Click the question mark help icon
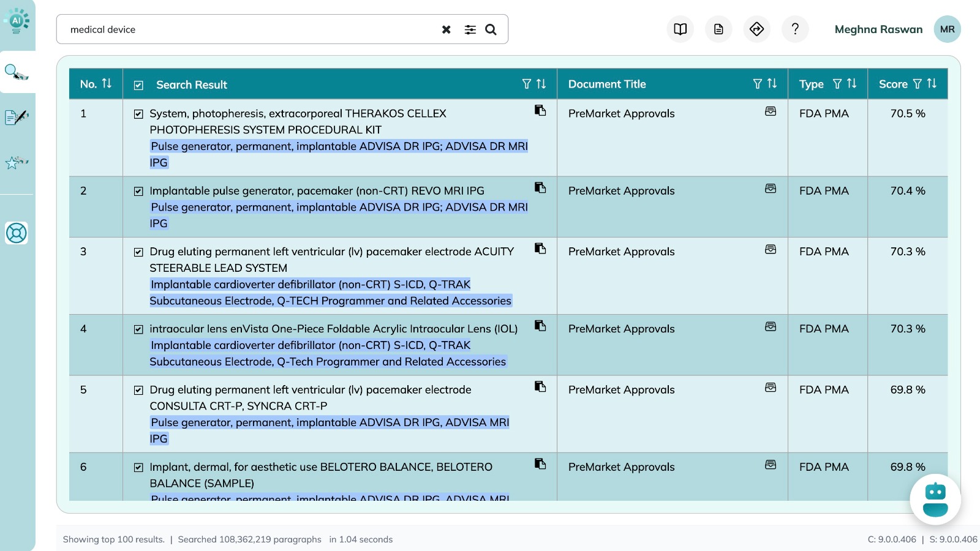Screen dimensions: 980x551 point(795,29)
